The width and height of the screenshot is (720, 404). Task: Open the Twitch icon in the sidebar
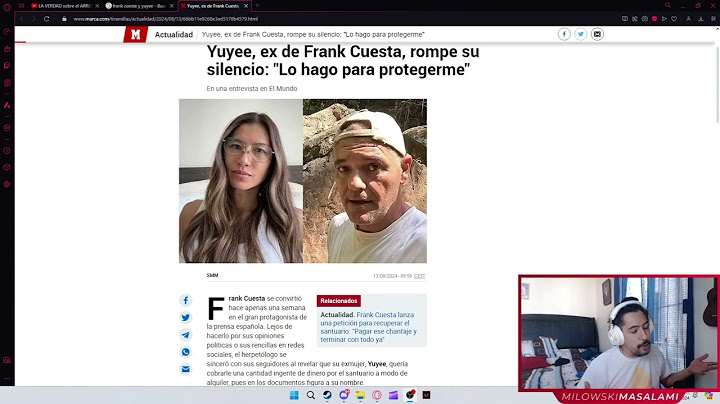[x=7, y=66]
